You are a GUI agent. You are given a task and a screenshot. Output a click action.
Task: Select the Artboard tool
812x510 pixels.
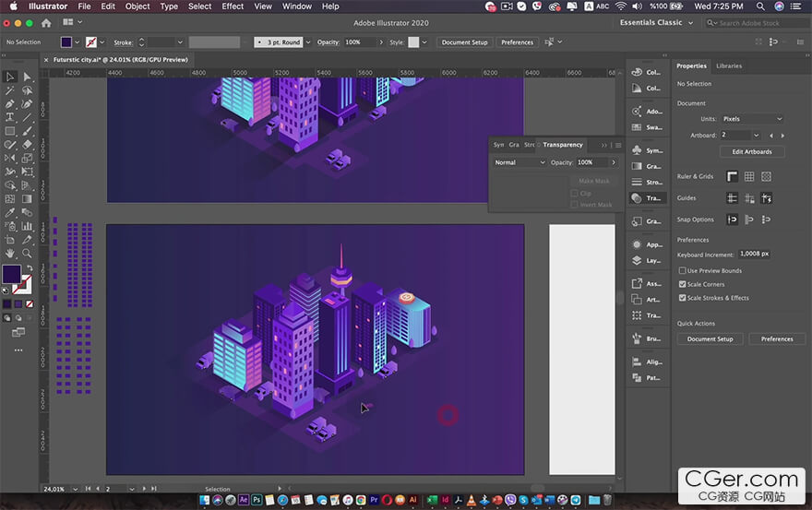(10, 239)
